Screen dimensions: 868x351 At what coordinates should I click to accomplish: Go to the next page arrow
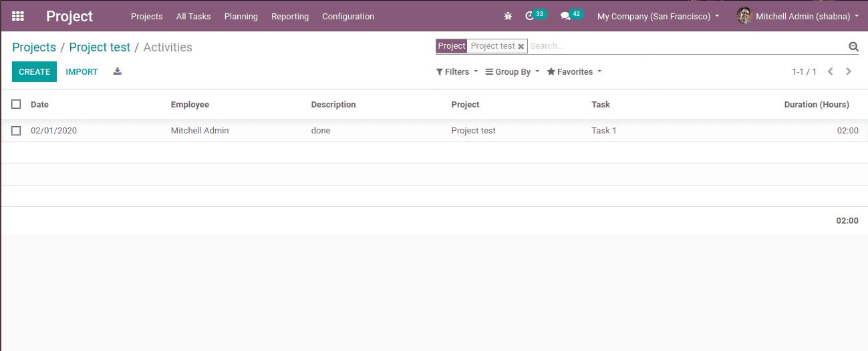[x=849, y=71]
